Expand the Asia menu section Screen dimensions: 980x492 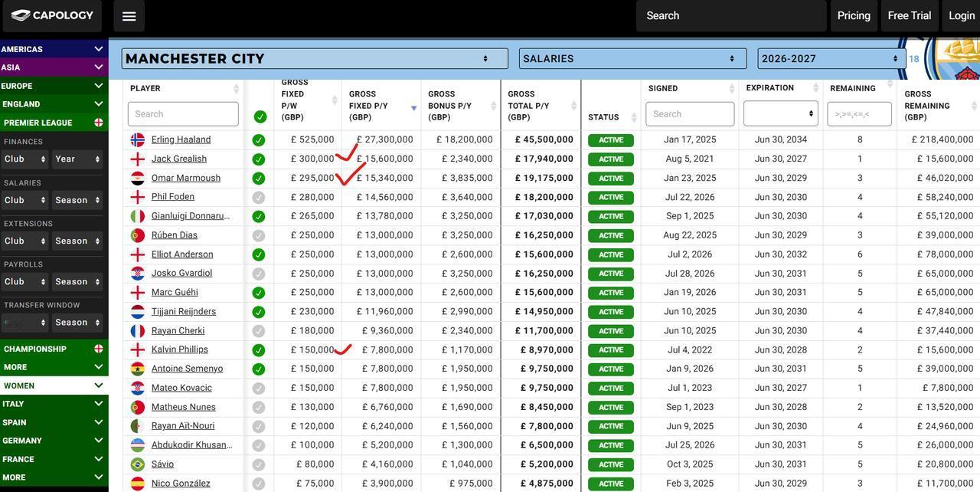pos(54,67)
